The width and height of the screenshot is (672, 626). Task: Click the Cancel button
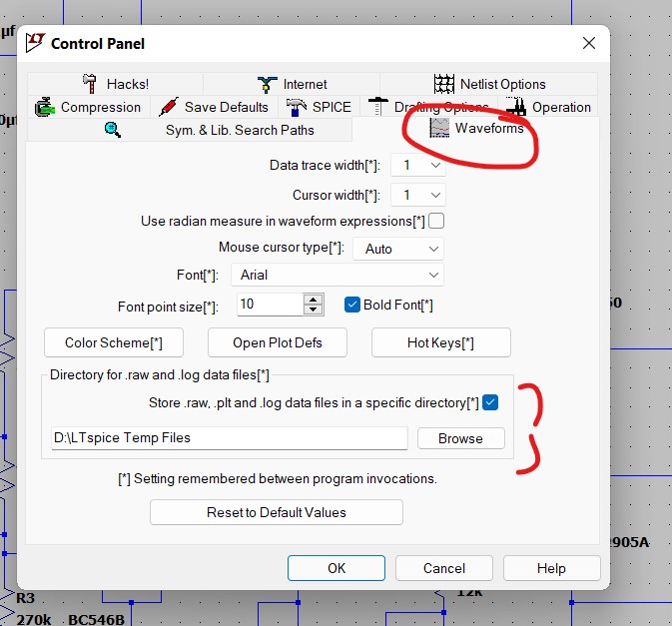[444, 568]
